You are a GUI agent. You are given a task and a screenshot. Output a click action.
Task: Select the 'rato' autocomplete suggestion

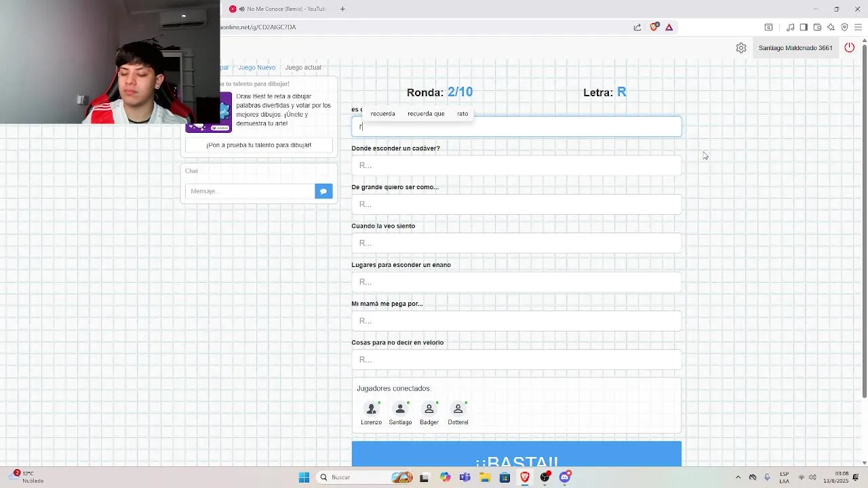tap(462, 114)
